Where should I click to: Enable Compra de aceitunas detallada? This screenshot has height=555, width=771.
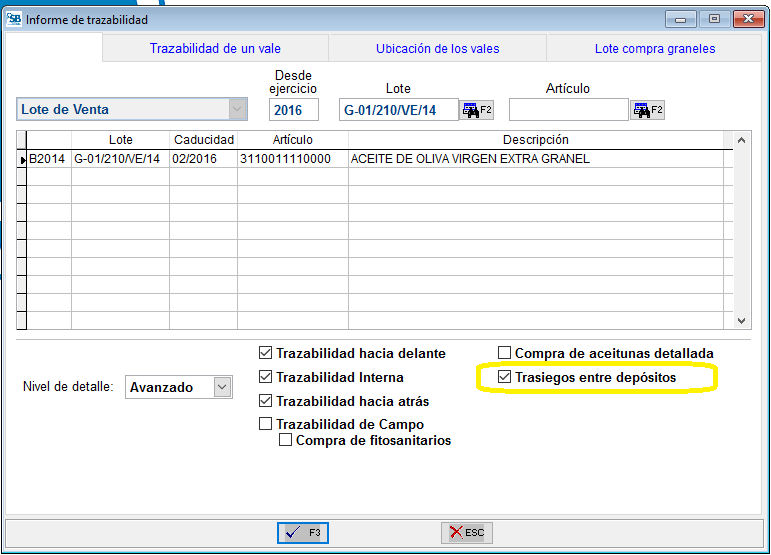pyautogui.click(x=504, y=353)
